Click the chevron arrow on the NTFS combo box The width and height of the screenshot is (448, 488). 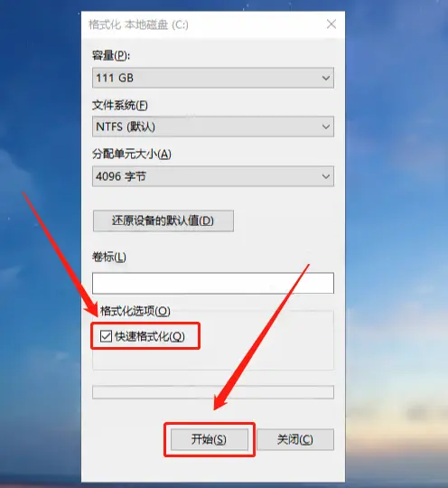point(326,127)
